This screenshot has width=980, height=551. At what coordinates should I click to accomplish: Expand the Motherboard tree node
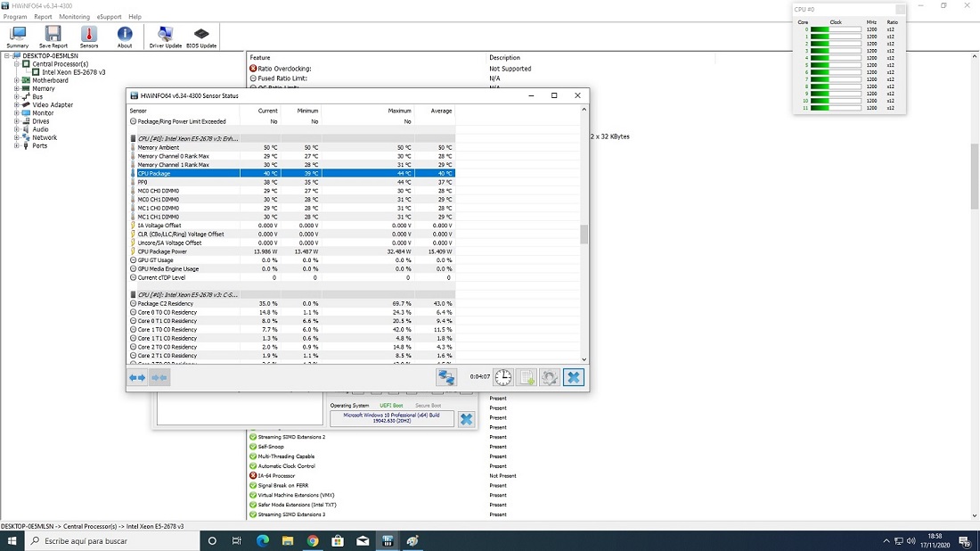pos(16,80)
